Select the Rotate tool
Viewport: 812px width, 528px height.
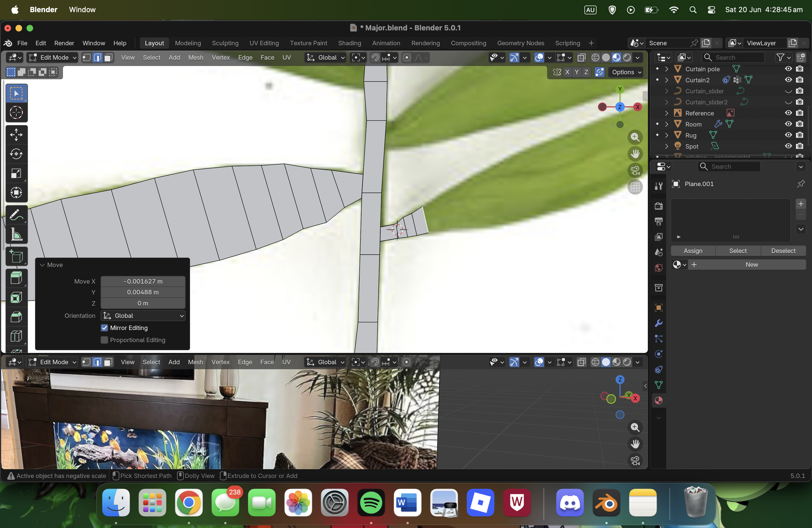pos(16,154)
